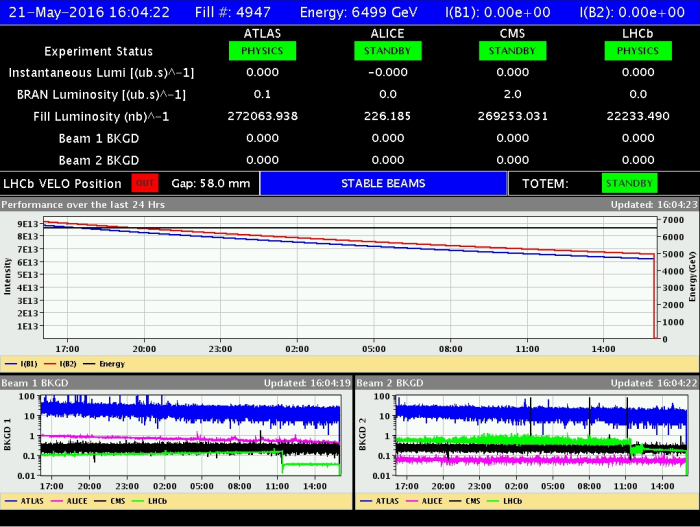
Task: Click ATLAS legend entry in Beam 1 BKGD
Action: pyautogui.click(x=25, y=501)
